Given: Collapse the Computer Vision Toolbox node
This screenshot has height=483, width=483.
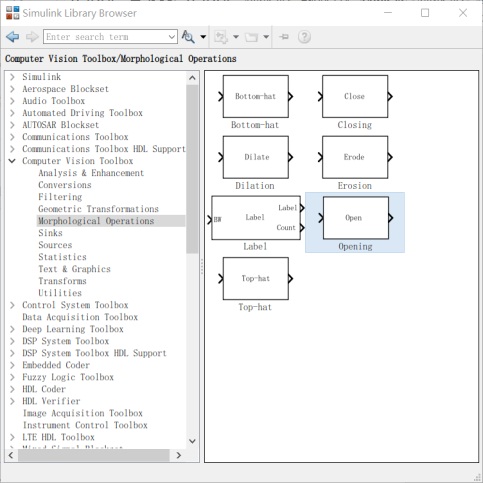Looking at the screenshot, I should click(12, 161).
